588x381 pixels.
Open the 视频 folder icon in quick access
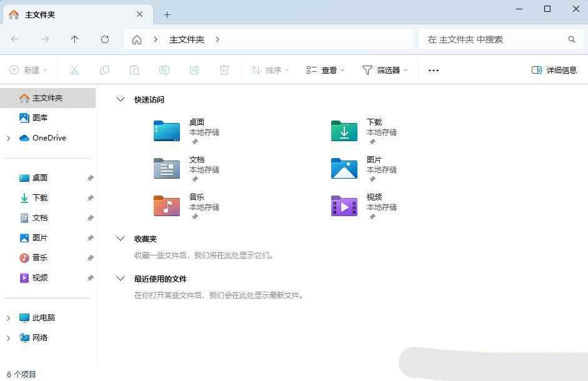tap(344, 205)
